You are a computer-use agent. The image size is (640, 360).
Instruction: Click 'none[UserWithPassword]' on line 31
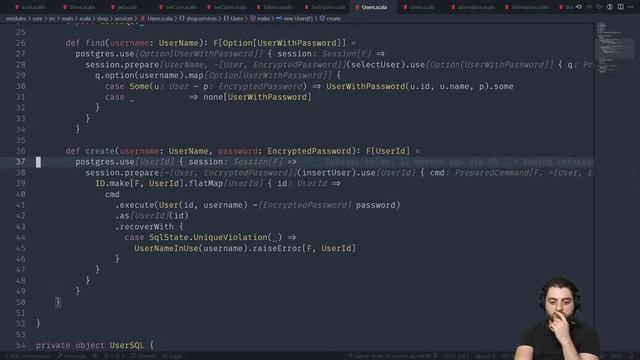[x=257, y=97]
